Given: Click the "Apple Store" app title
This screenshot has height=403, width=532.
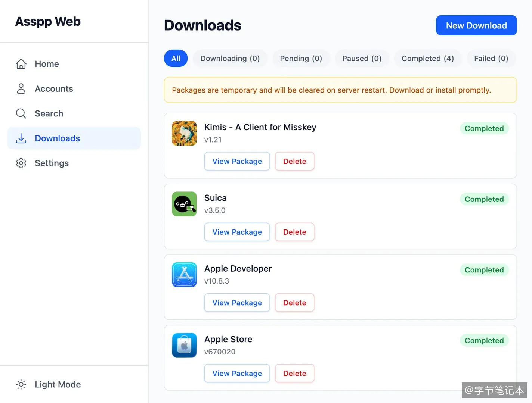Looking at the screenshot, I should click(228, 339).
